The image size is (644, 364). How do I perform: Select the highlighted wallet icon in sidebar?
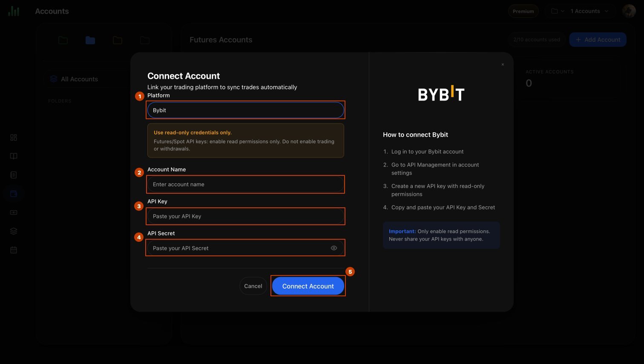tap(14, 194)
